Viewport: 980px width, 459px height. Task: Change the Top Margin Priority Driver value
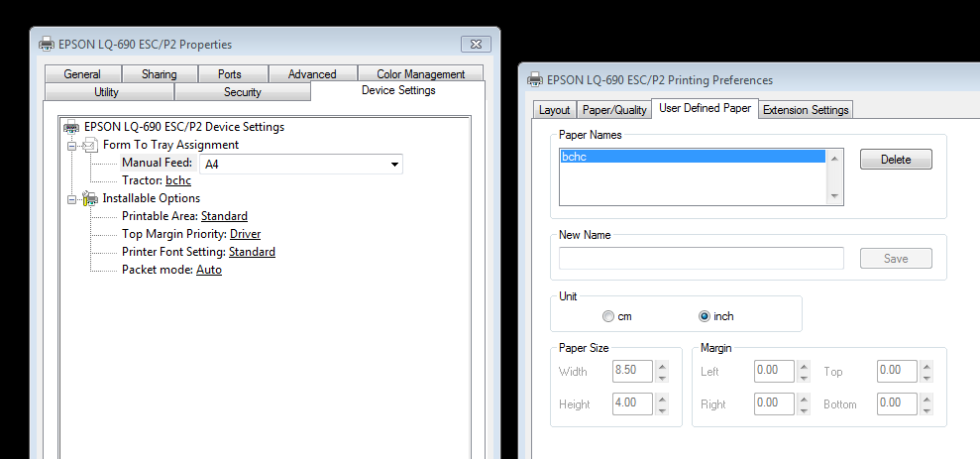click(x=245, y=234)
